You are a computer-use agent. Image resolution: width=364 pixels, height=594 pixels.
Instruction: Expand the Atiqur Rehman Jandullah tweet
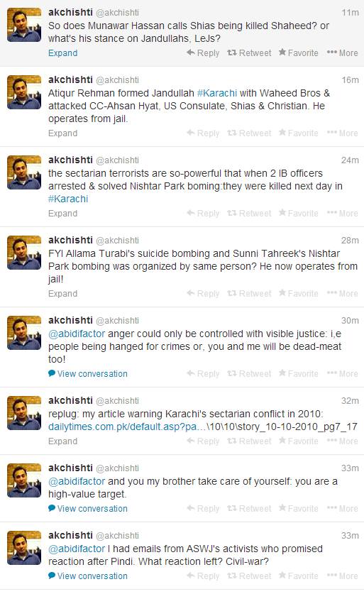coord(63,133)
